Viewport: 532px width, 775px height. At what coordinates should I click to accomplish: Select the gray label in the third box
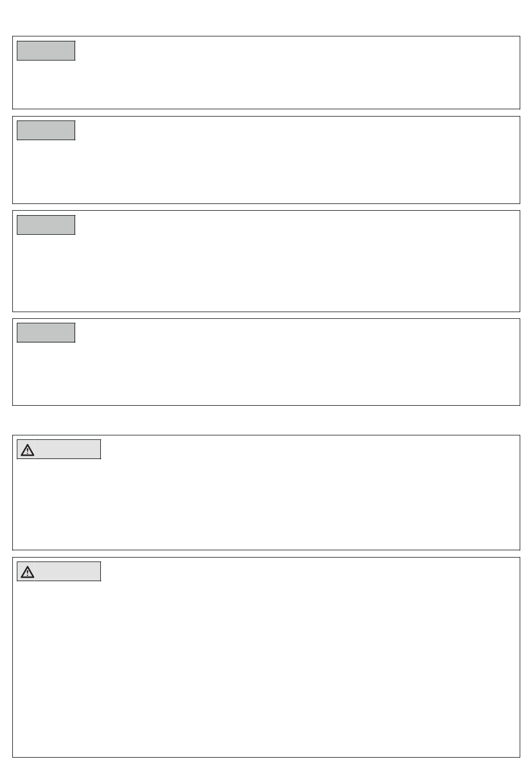46,225
